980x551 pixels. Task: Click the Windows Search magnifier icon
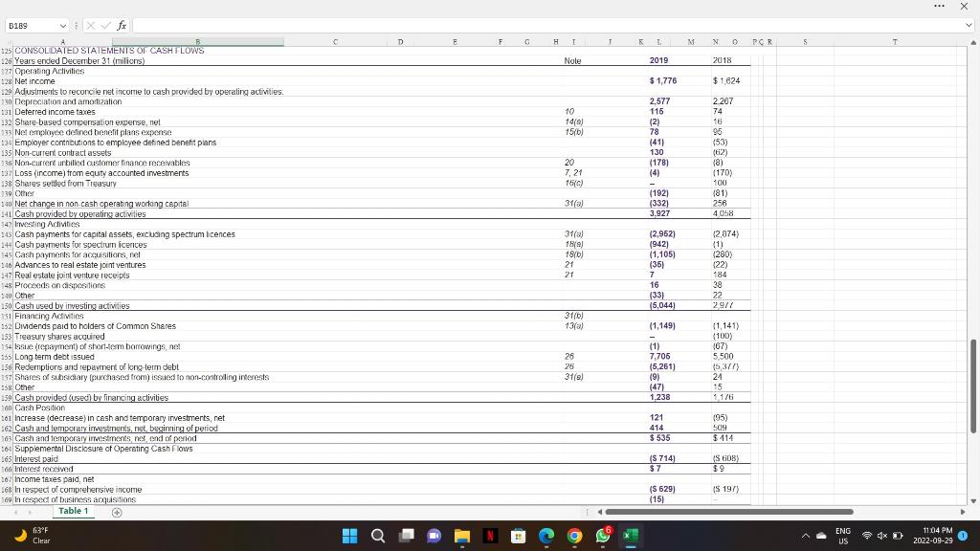377,536
